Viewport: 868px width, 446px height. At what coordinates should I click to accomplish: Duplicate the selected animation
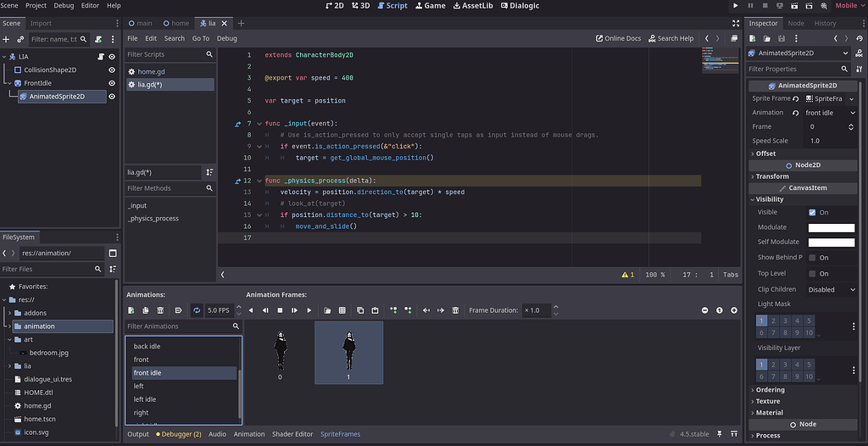pos(146,310)
